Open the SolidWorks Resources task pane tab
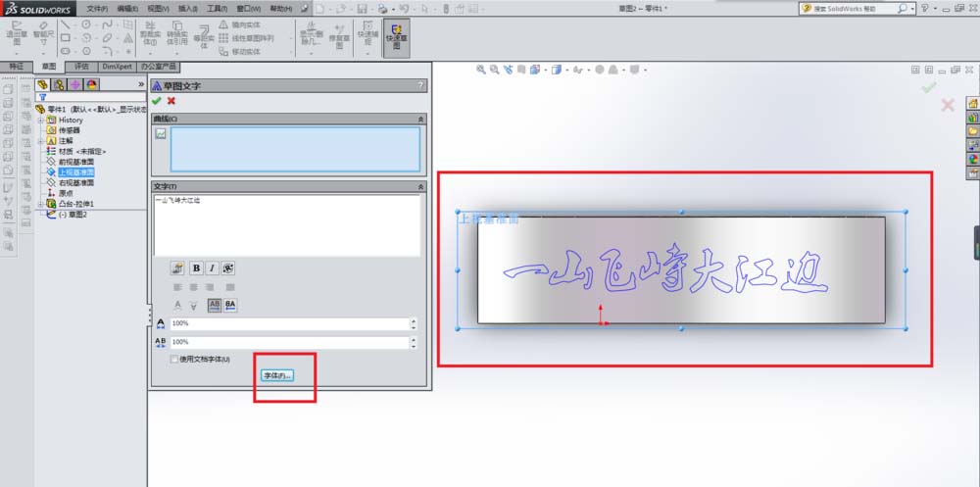Image resolution: width=980 pixels, height=487 pixels. pos(972,103)
